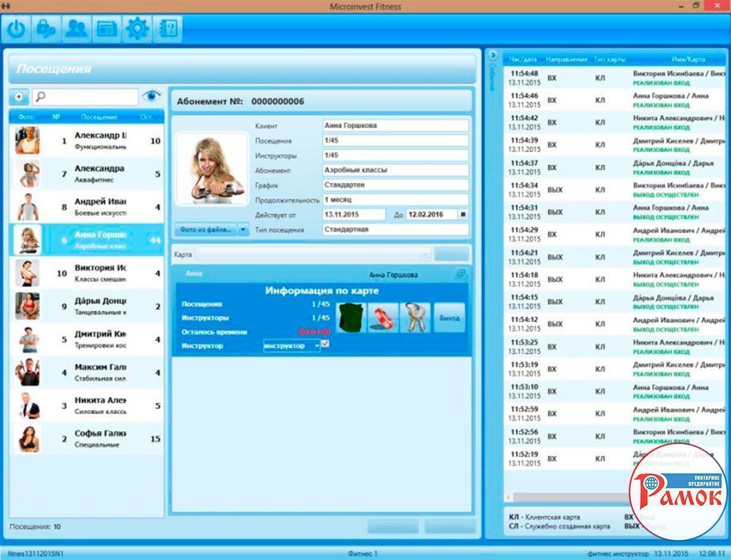Toggle the eye visibility icon above the client list
The width and height of the screenshot is (731, 560).
point(152,96)
